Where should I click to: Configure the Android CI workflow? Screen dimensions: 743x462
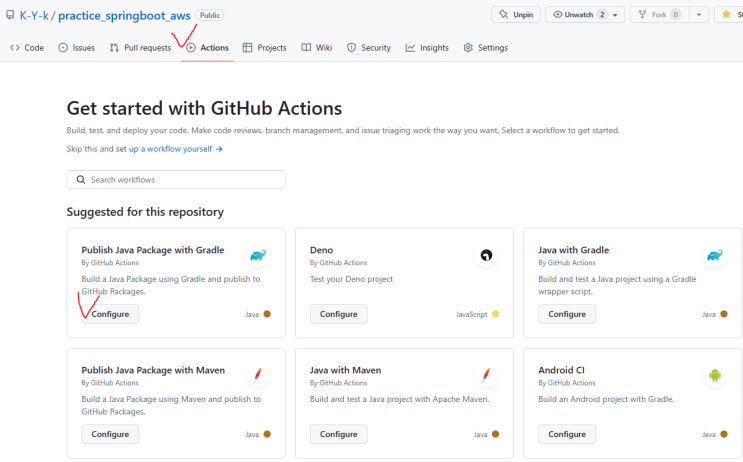[567, 434]
